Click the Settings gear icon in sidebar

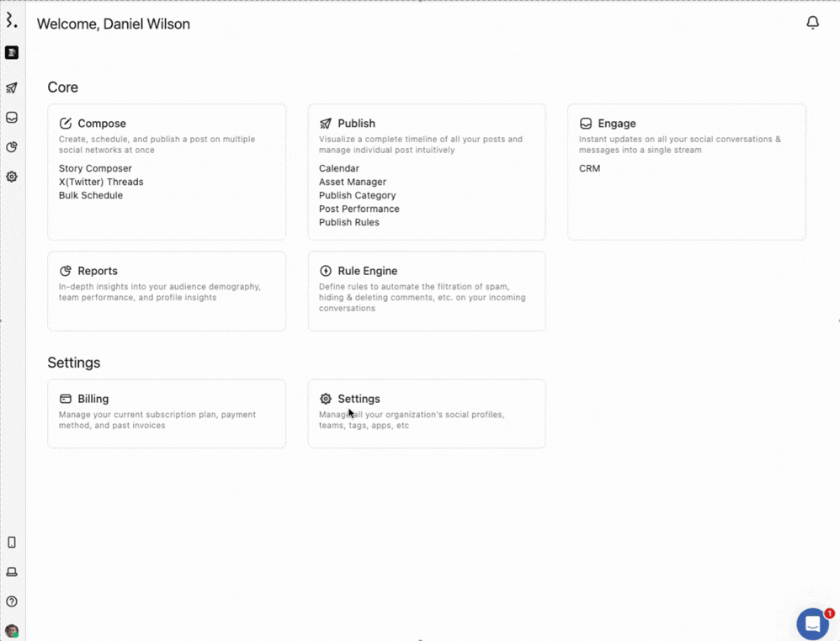pyautogui.click(x=12, y=177)
